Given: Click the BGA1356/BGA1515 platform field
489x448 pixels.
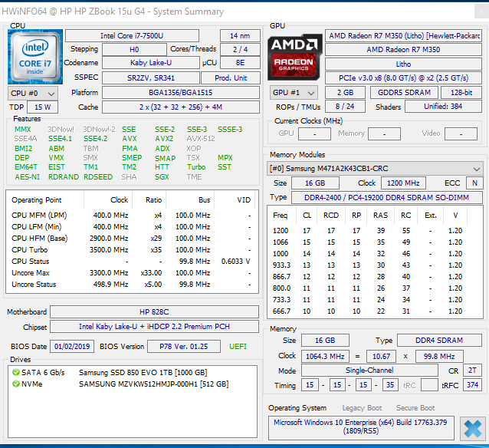Looking at the screenshot, I should 181,92.
